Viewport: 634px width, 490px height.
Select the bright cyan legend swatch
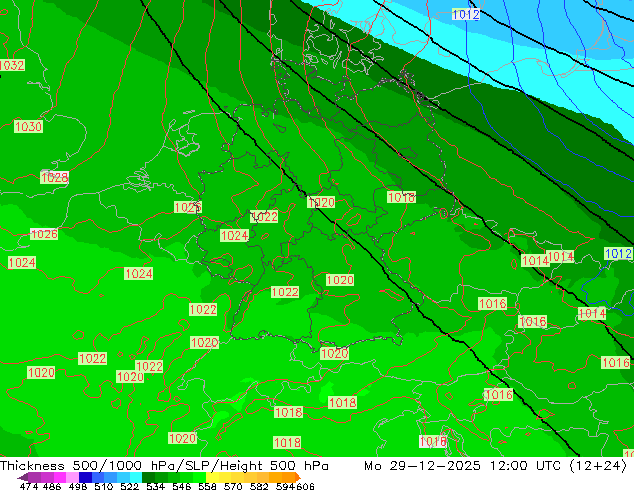pyautogui.click(x=136, y=477)
